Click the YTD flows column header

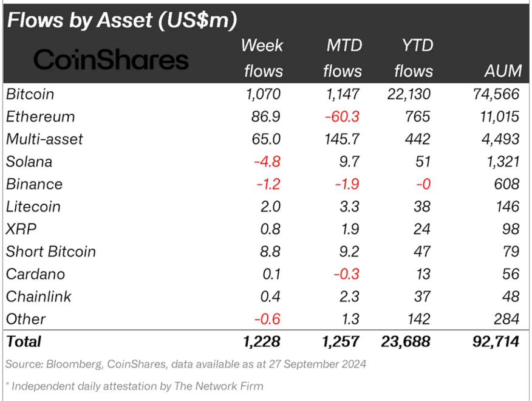[413, 58]
